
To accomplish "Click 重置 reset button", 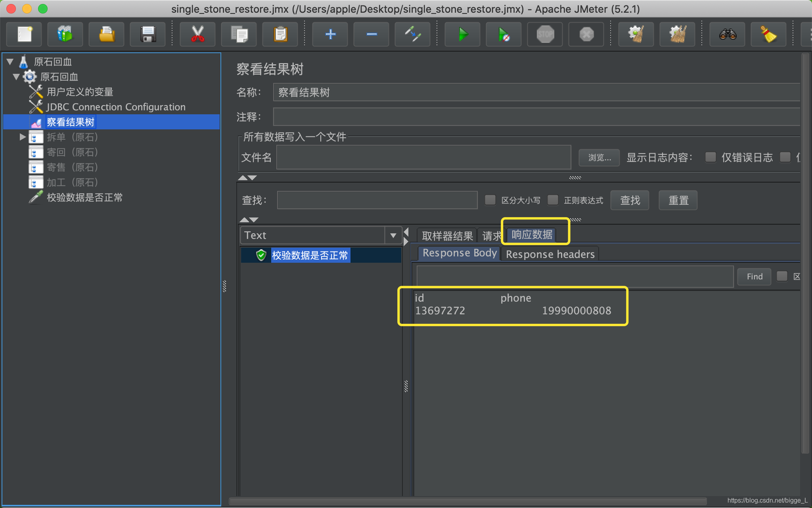I will (x=678, y=200).
